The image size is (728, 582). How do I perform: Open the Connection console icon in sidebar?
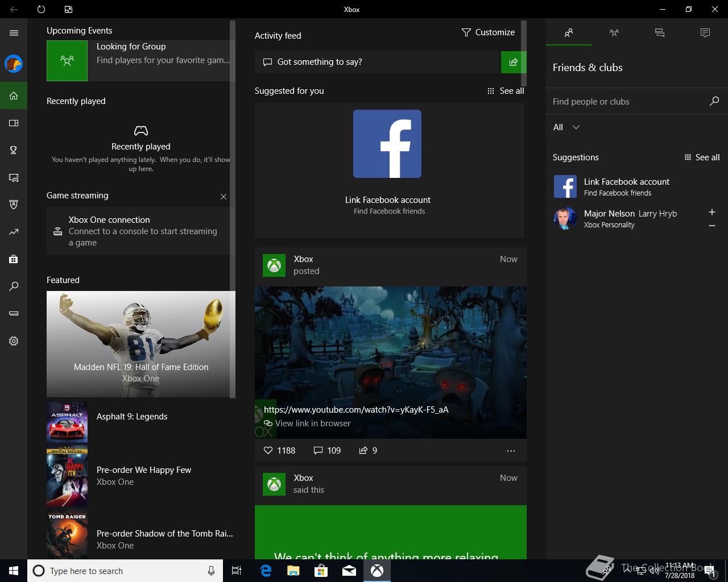coord(14,314)
